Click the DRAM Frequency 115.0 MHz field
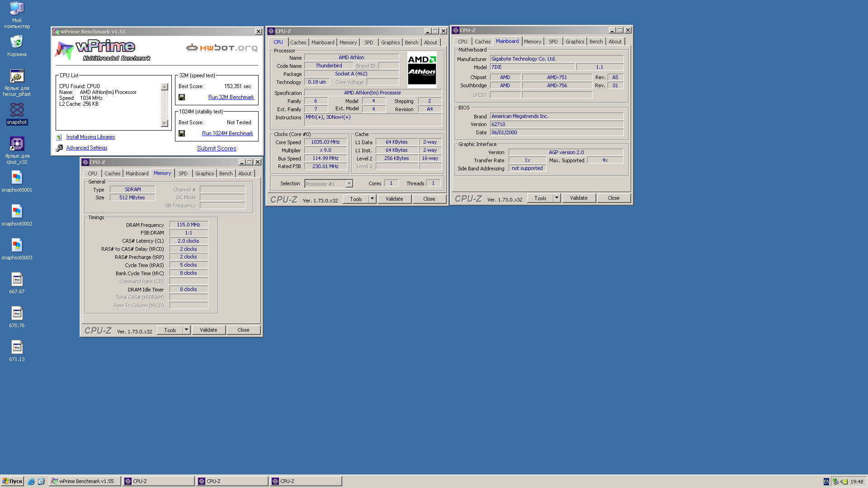Screen dimensions: 868x488 [189, 225]
